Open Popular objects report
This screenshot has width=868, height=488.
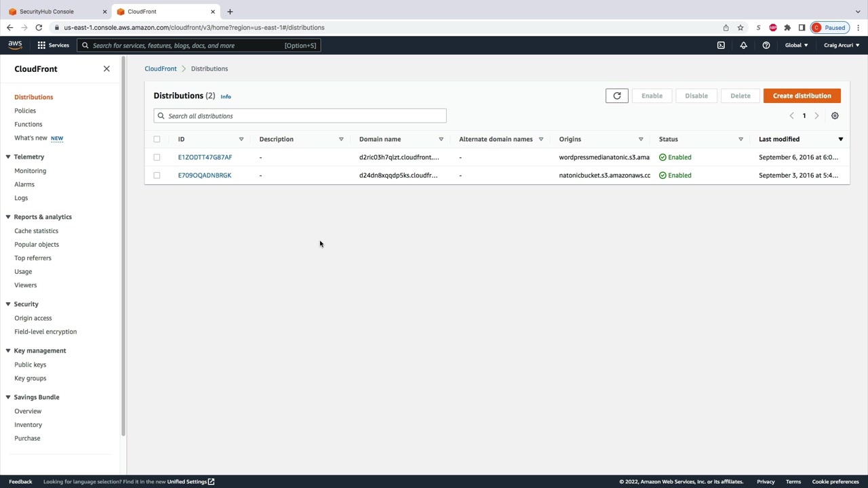(x=37, y=245)
